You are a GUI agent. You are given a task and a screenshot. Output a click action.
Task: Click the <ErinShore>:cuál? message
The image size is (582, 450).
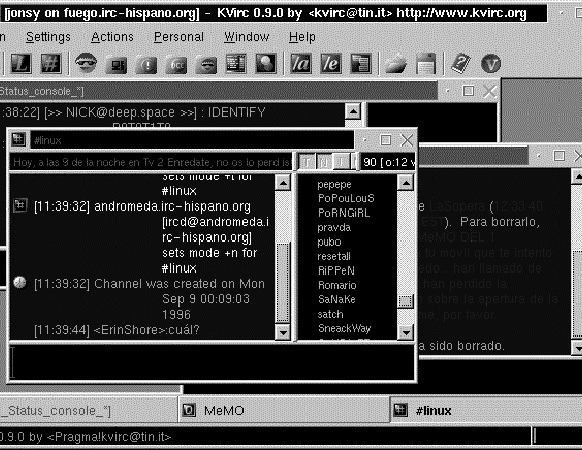coord(117,330)
